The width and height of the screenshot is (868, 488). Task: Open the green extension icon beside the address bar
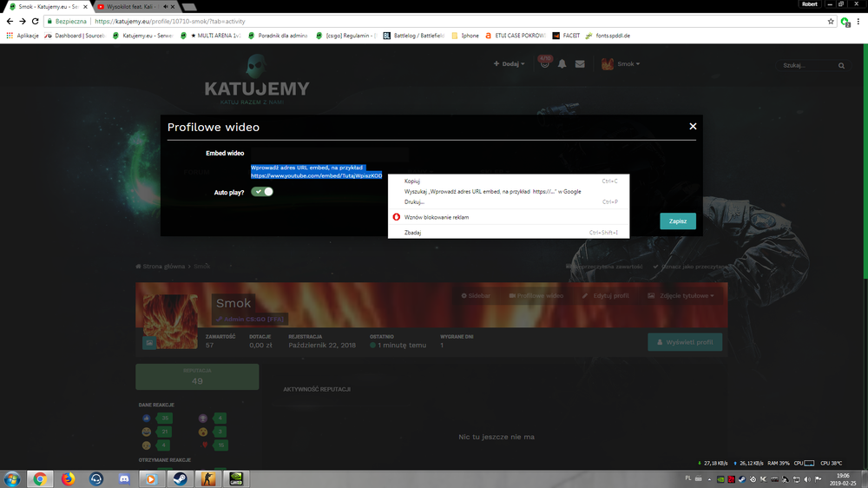click(x=845, y=22)
